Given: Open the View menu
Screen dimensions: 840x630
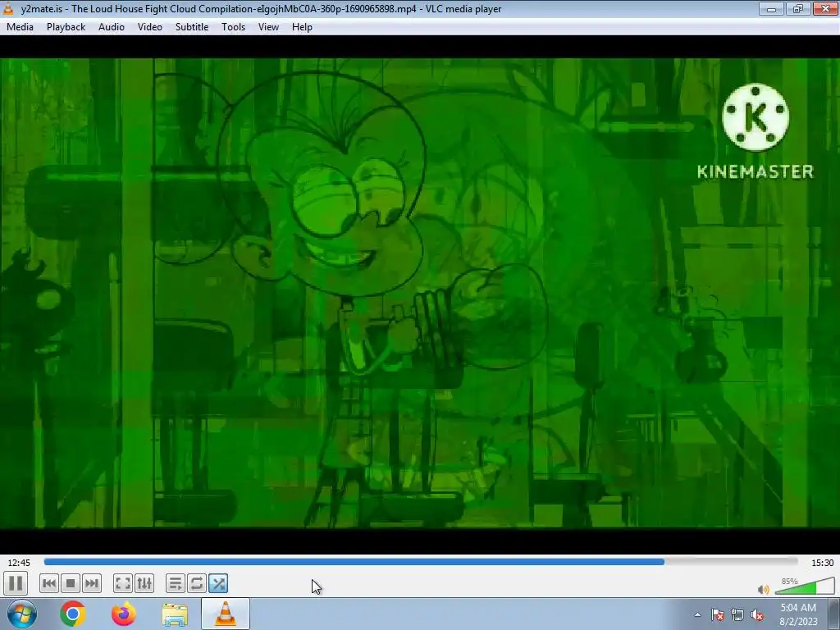Looking at the screenshot, I should (268, 27).
